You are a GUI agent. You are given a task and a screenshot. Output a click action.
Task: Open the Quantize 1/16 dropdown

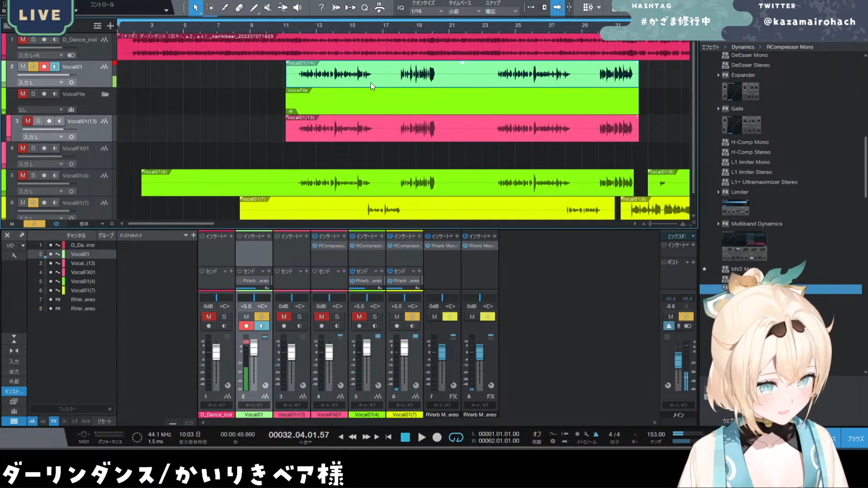click(427, 11)
